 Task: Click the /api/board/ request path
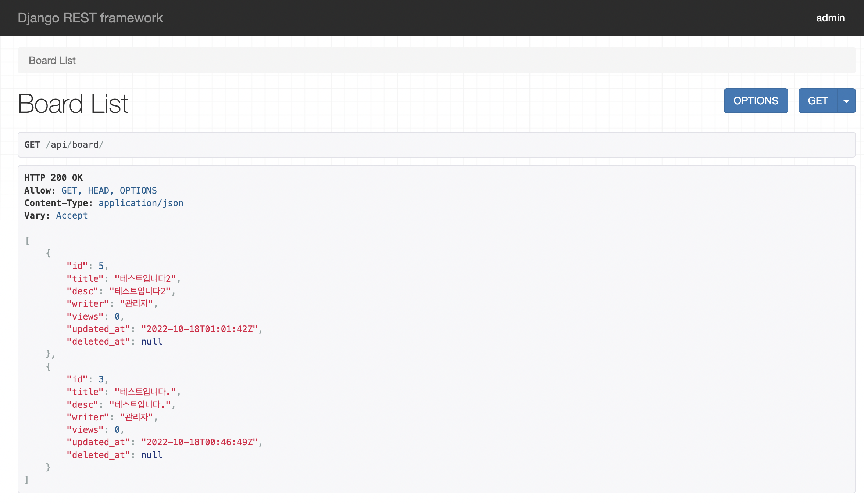coord(75,145)
